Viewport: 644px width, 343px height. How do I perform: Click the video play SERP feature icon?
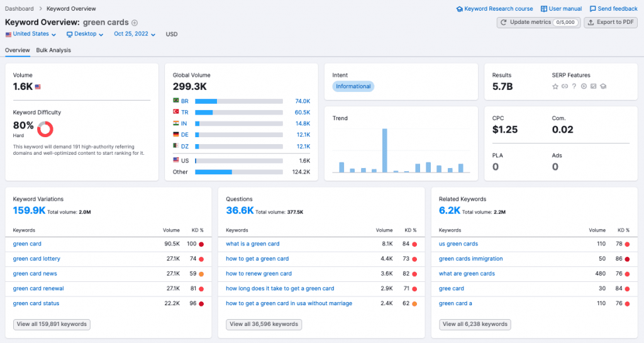(x=584, y=86)
